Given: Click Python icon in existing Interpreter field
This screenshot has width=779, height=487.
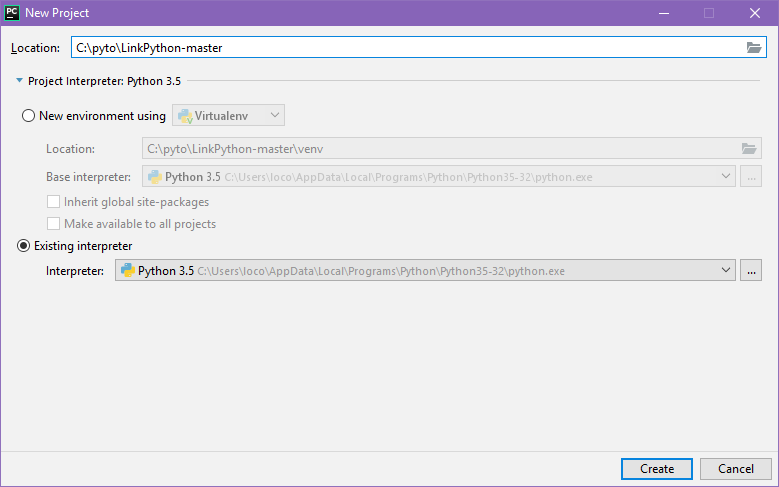Looking at the screenshot, I should pyautogui.click(x=128, y=270).
